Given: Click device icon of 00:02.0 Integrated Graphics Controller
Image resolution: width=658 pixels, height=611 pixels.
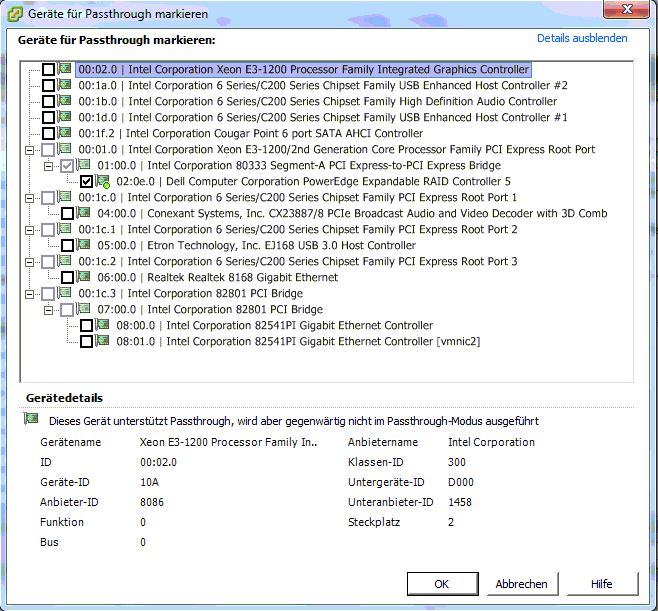Looking at the screenshot, I should pos(64,68).
